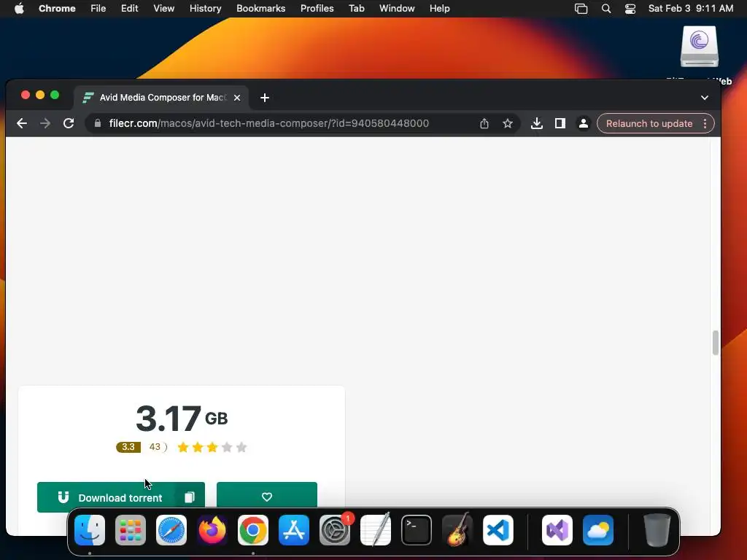Open the Chrome application menu
Viewport: 747px width, 560px height.
pos(57,8)
